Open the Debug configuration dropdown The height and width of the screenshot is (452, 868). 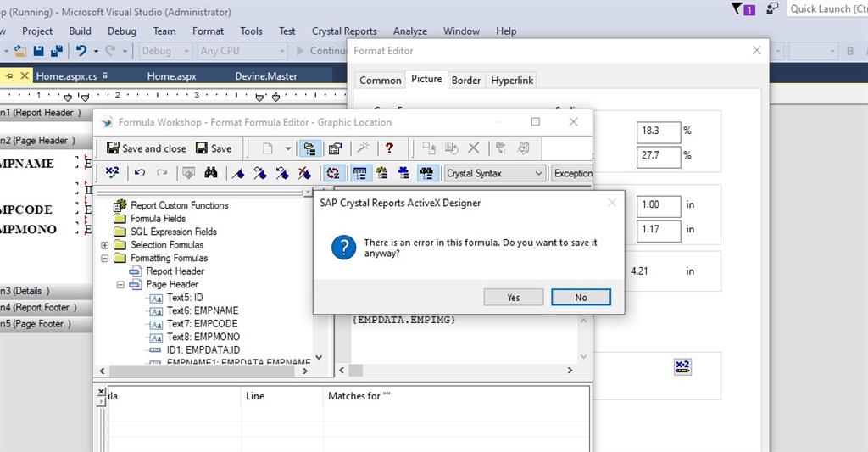click(x=165, y=51)
